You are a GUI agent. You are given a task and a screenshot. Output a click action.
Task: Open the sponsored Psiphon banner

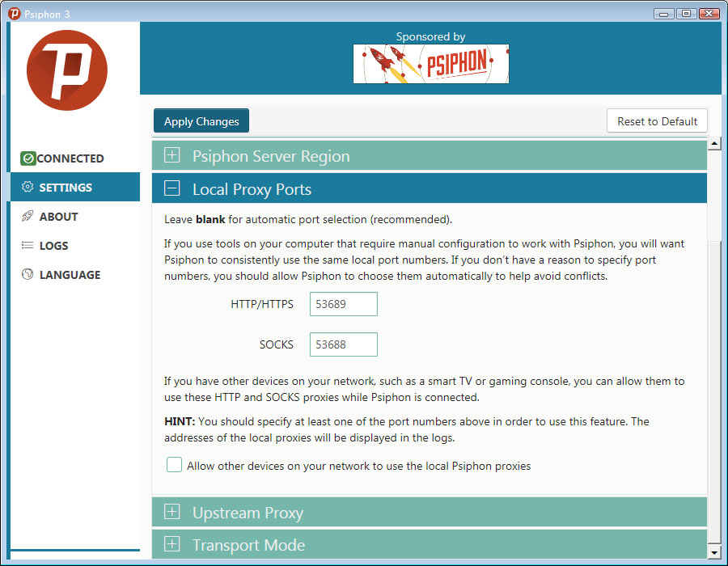point(431,64)
